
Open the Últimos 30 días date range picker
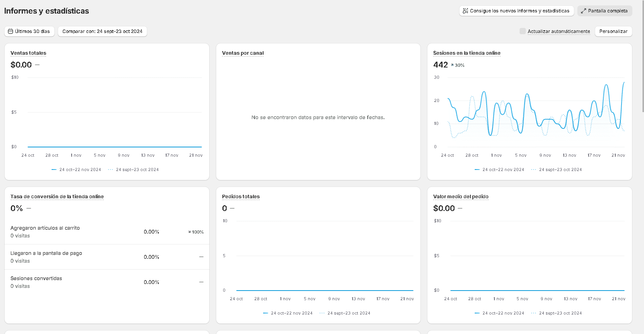pyautogui.click(x=29, y=31)
